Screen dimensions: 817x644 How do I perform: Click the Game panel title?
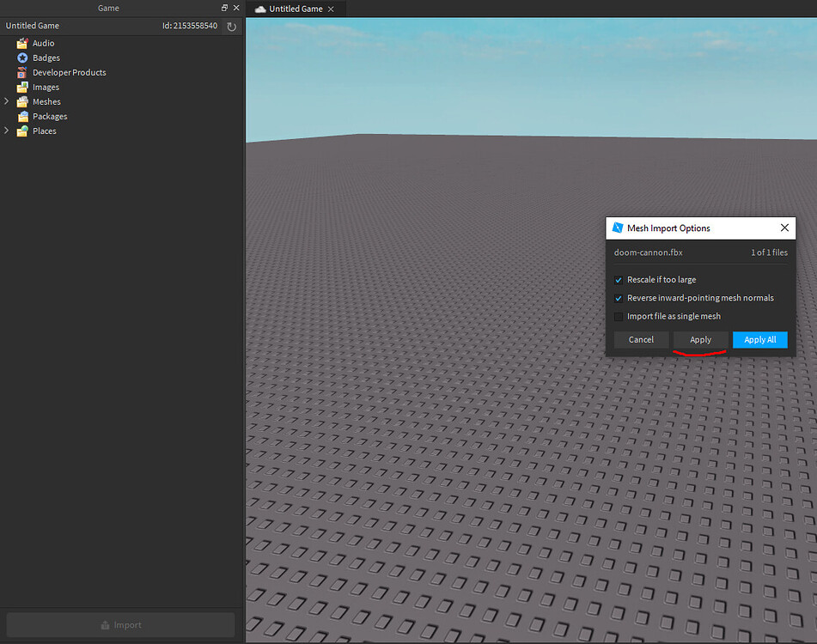pos(108,8)
